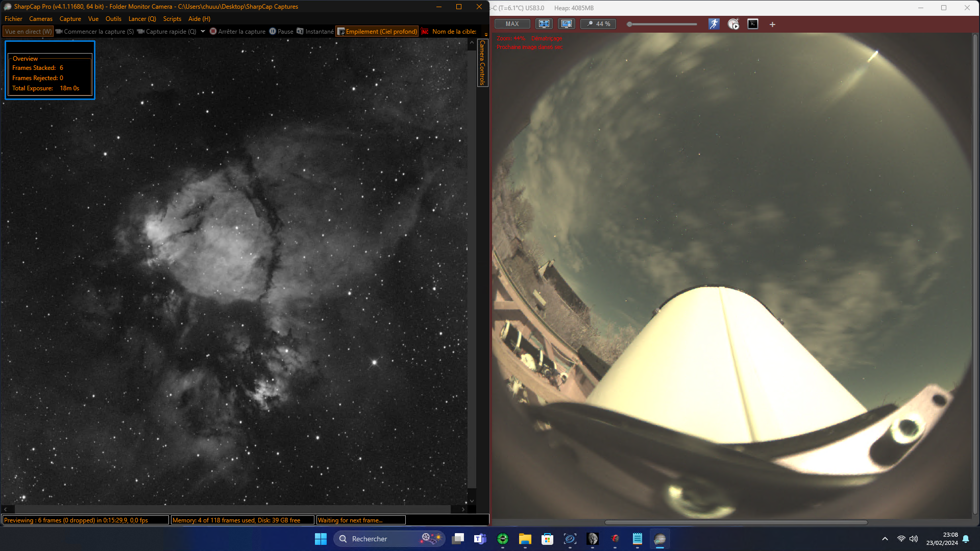Click the red target name icon
The width and height of the screenshot is (980, 551).
(x=425, y=32)
